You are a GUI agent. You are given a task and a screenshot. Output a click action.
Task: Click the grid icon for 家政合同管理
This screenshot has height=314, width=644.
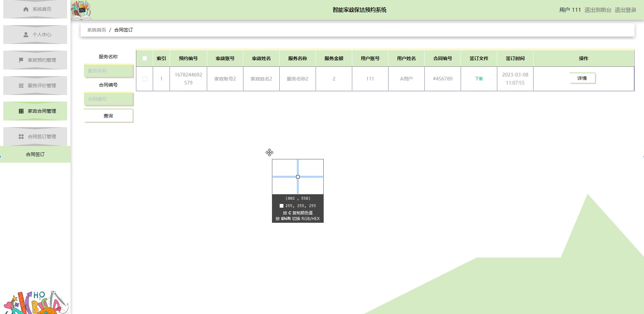click(x=21, y=111)
